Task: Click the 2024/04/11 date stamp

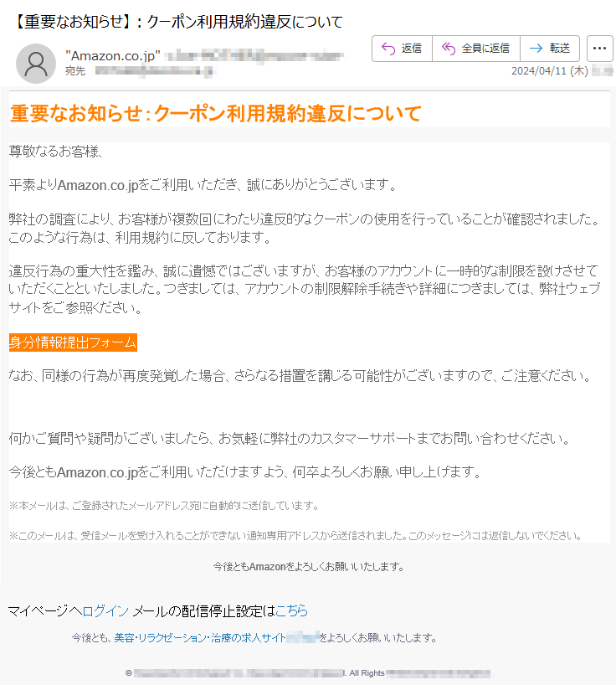Action: pos(550,71)
